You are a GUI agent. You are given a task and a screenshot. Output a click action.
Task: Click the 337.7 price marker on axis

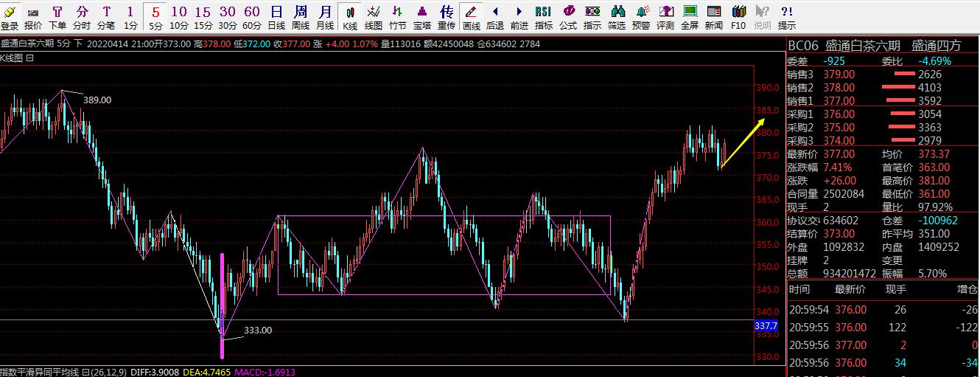(x=766, y=325)
